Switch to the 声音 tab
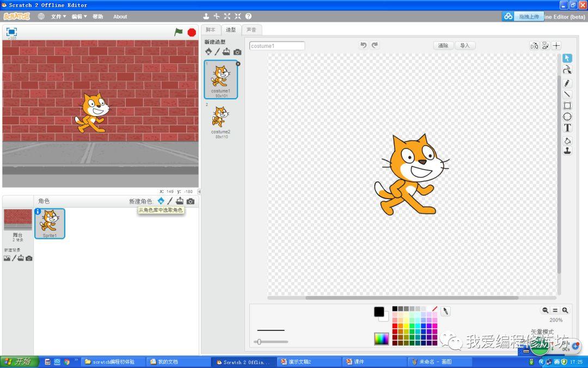588x368 pixels. coord(251,29)
